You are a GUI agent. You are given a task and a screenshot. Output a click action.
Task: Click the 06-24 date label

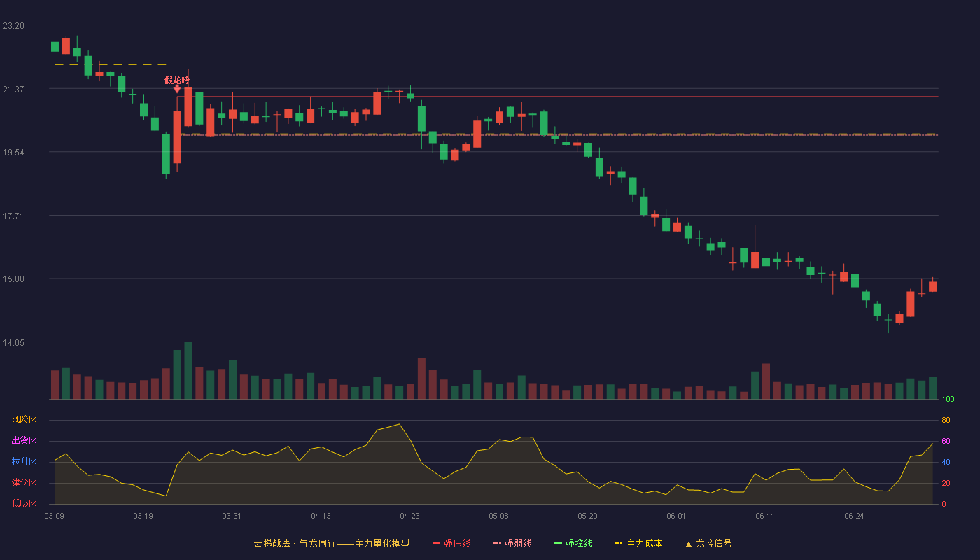click(854, 516)
